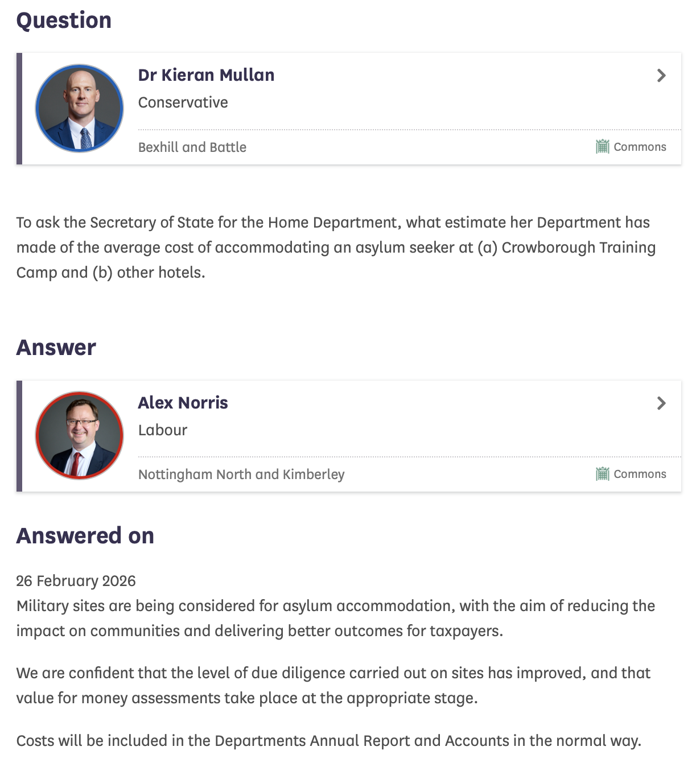Click the Answered on heading

tap(85, 536)
